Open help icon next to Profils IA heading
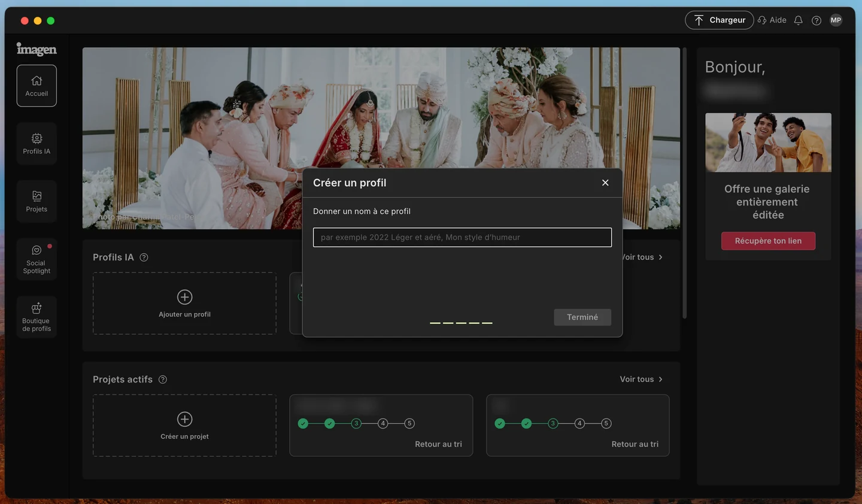862x504 pixels. (x=144, y=257)
